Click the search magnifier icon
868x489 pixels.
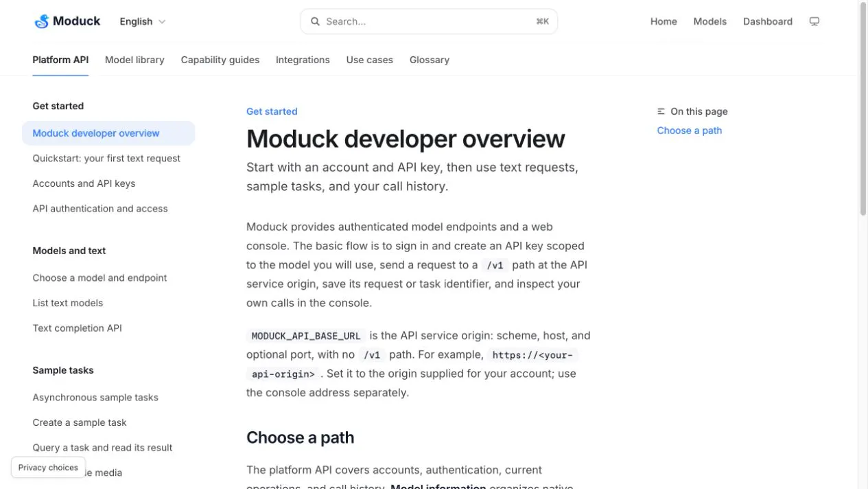(x=315, y=21)
